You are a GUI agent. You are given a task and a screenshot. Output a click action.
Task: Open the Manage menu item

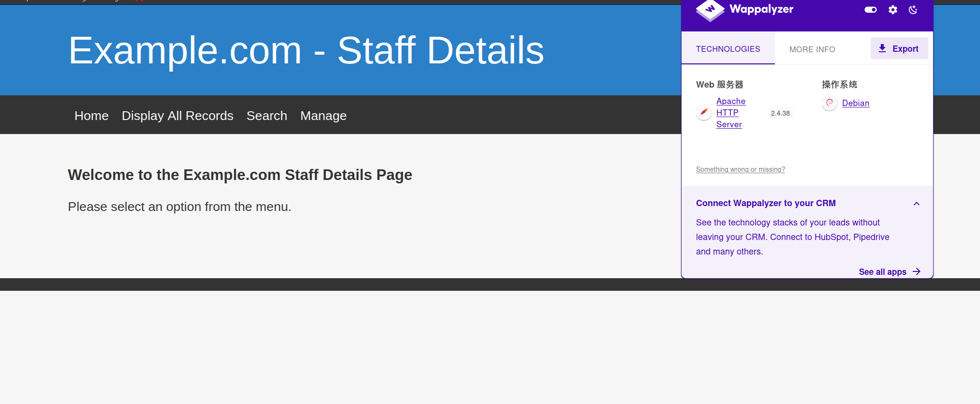[323, 116]
